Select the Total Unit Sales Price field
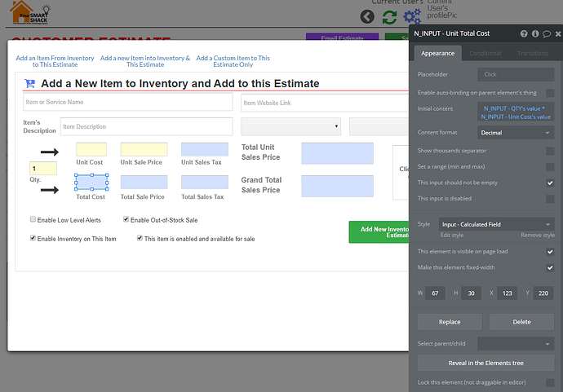Image resolution: width=563 pixels, height=392 pixels. coord(337,153)
